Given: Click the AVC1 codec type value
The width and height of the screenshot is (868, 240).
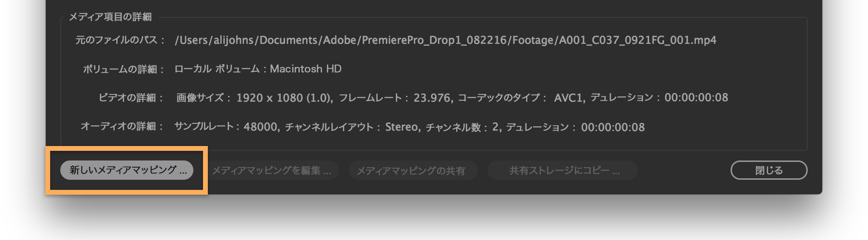Looking at the screenshot, I should click(569, 98).
